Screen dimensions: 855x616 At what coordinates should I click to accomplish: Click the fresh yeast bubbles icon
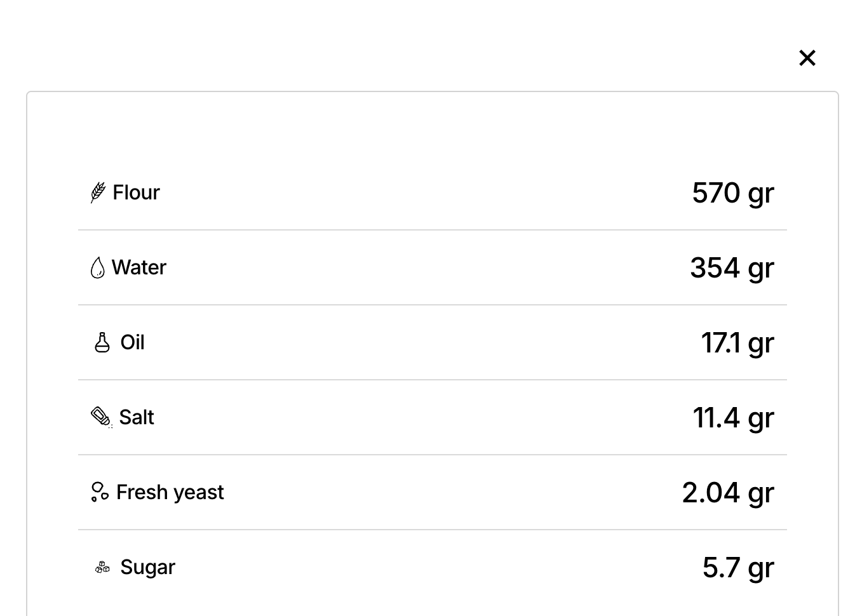(x=100, y=492)
